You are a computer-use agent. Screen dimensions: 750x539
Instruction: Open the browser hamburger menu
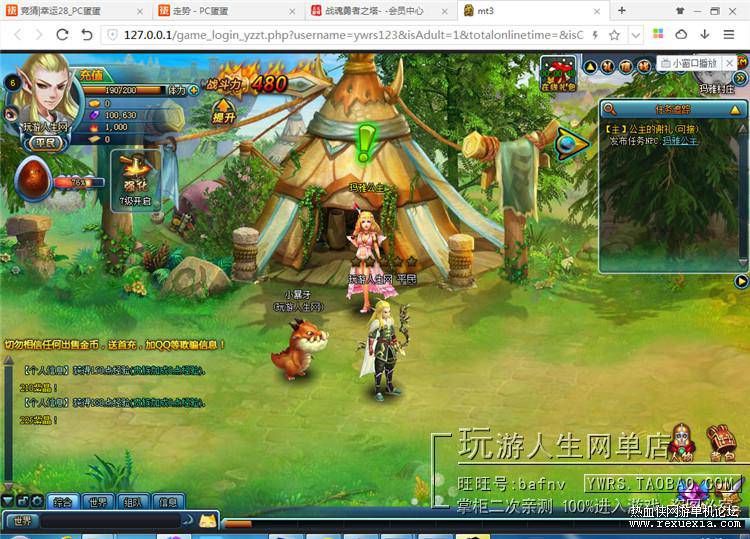728,34
